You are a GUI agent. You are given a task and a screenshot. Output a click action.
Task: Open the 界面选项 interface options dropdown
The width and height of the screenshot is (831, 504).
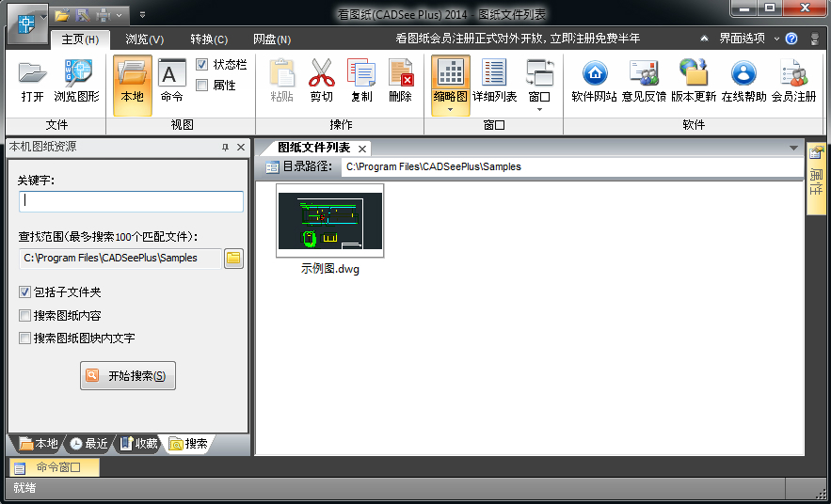pos(748,39)
